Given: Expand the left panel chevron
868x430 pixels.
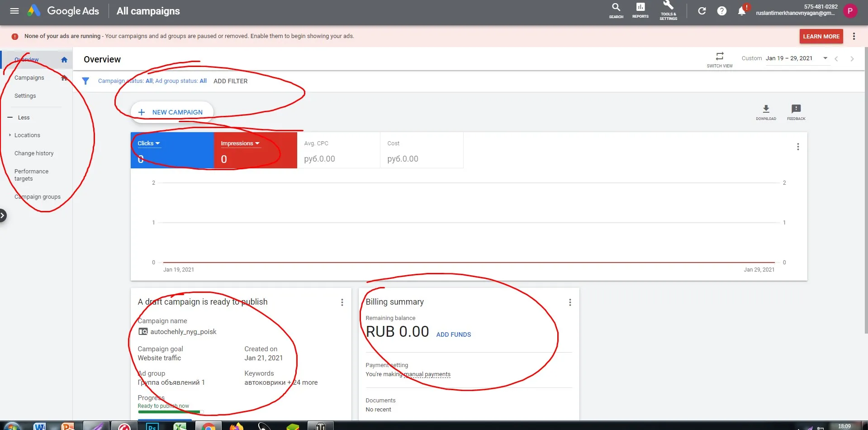Looking at the screenshot, I should [3, 215].
